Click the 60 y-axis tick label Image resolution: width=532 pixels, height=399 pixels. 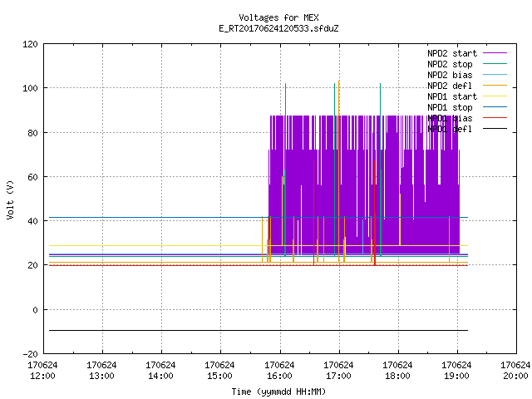[32, 177]
